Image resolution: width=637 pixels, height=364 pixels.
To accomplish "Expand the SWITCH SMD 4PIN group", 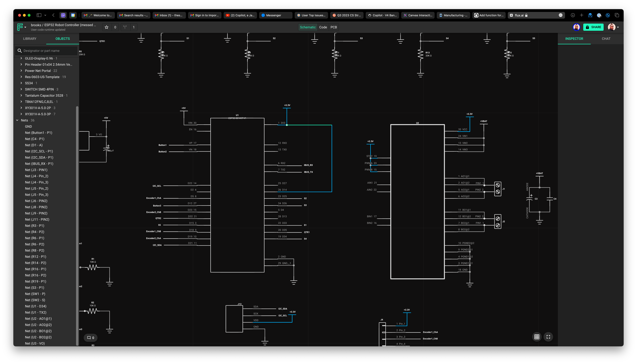I will [21, 89].
